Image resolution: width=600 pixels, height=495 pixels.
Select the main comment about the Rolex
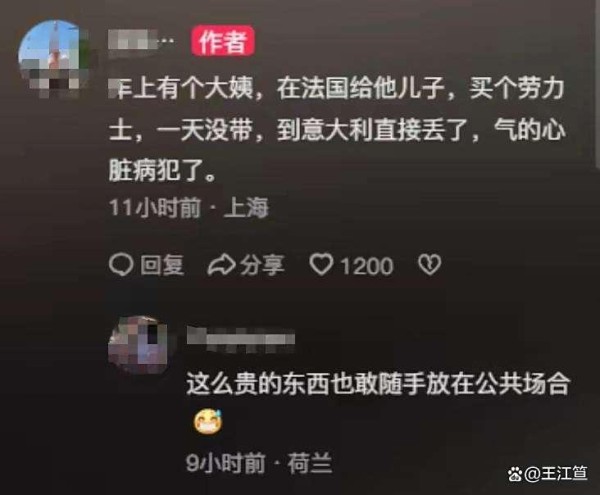[x=337, y=130]
